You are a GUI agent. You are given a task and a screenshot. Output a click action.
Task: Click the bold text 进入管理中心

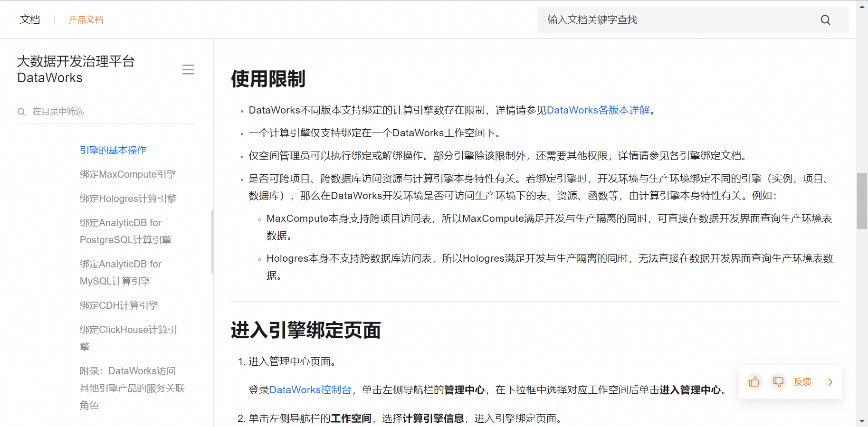click(x=690, y=390)
